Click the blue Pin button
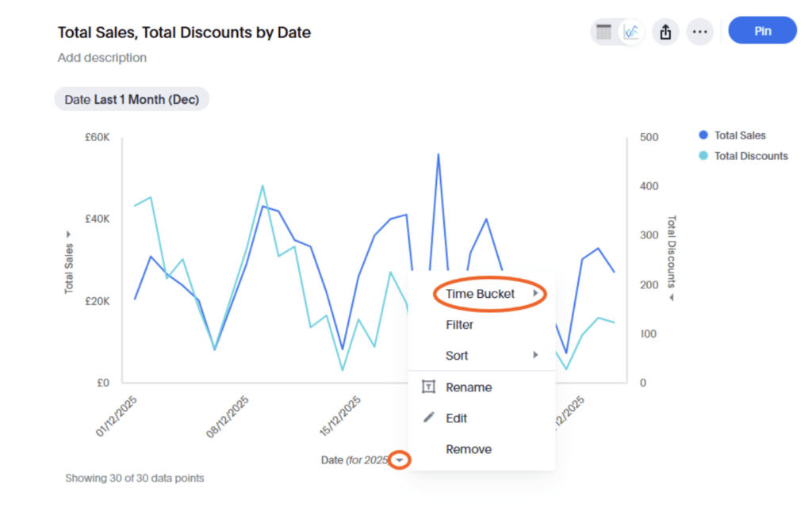 [762, 31]
